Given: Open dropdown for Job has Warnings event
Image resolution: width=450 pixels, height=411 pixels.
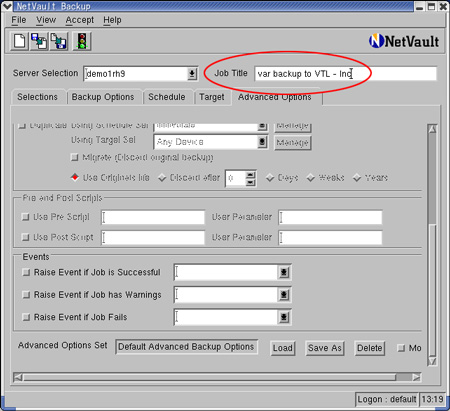Looking at the screenshot, I should point(284,295).
